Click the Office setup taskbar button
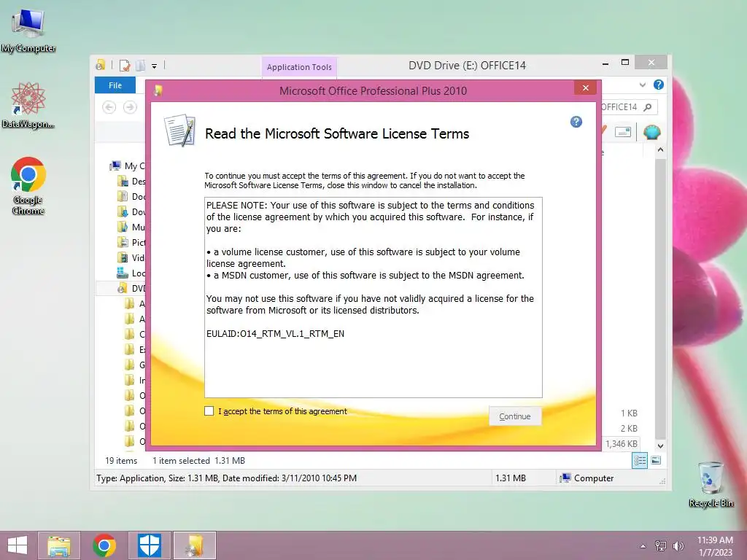Image resolution: width=747 pixels, height=560 pixels. coord(195,545)
